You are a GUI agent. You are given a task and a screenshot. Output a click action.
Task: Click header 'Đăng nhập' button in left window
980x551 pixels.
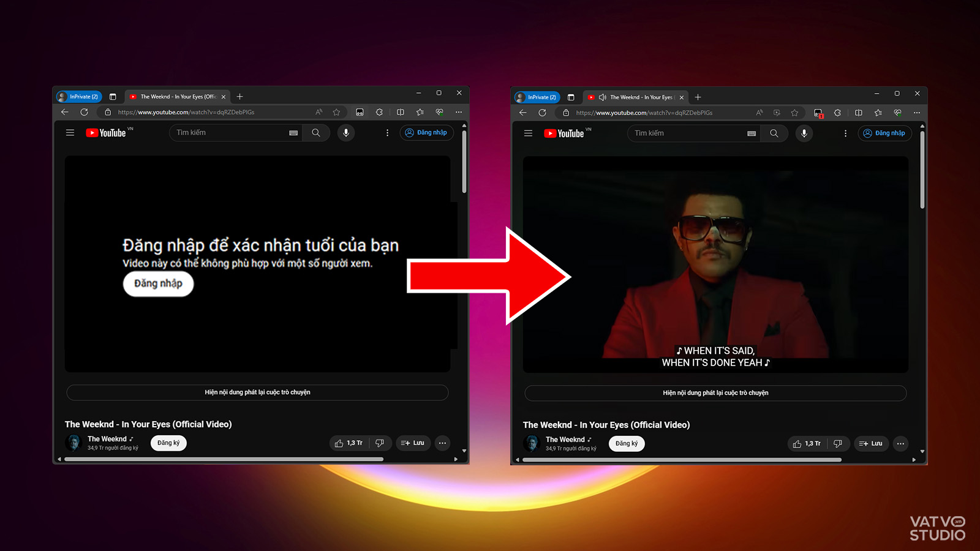pyautogui.click(x=427, y=132)
